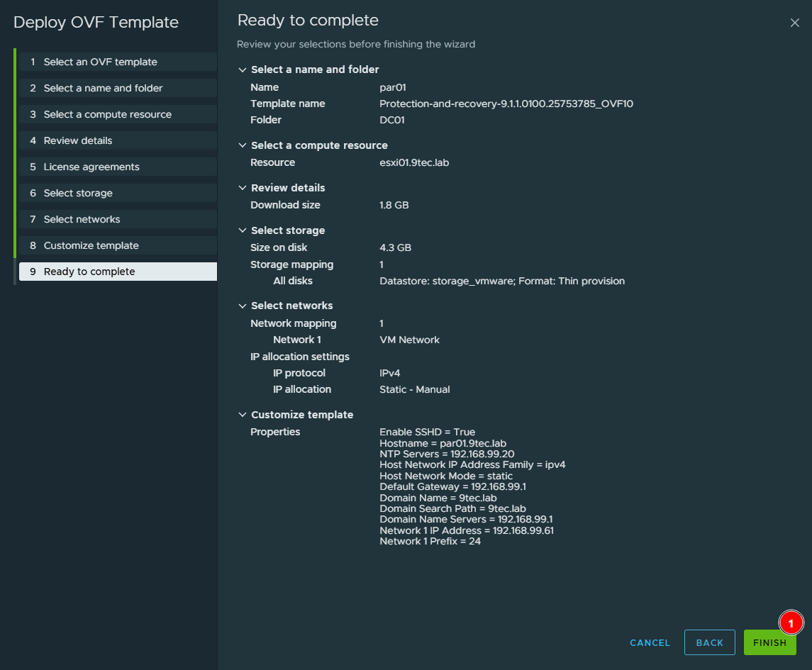Click the CANCEL button
The height and width of the screenshot is (670, 812).
[650, 642]
